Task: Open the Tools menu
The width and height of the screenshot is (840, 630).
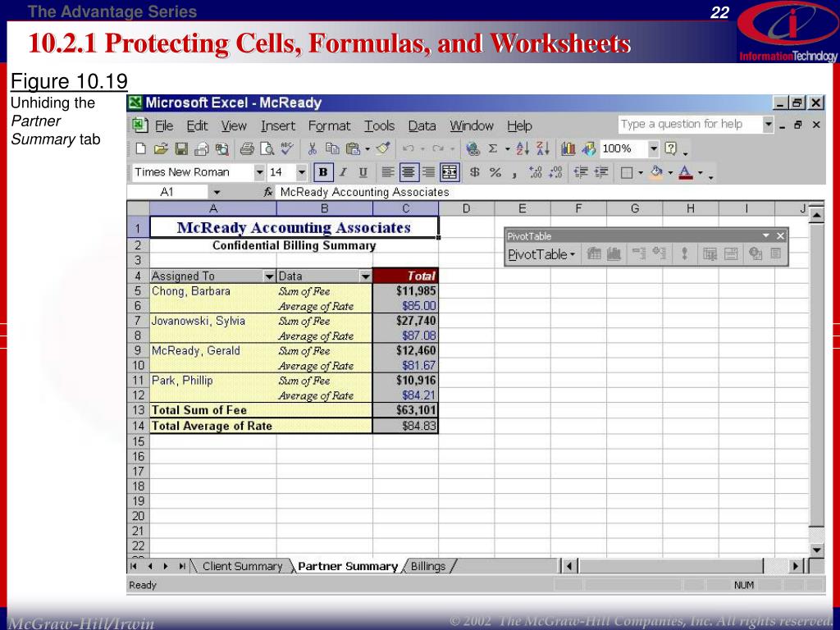Action: [379, 126]
